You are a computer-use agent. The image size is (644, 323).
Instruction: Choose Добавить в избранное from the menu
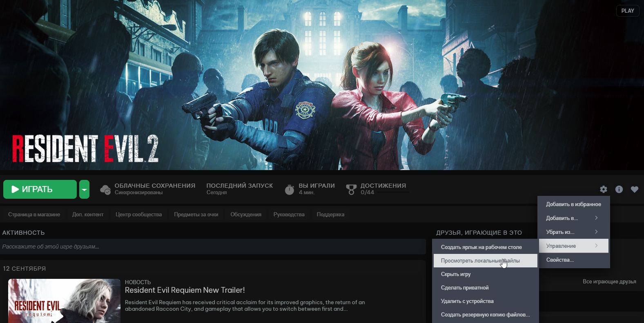pyautogui.click(x=573, y=204)
